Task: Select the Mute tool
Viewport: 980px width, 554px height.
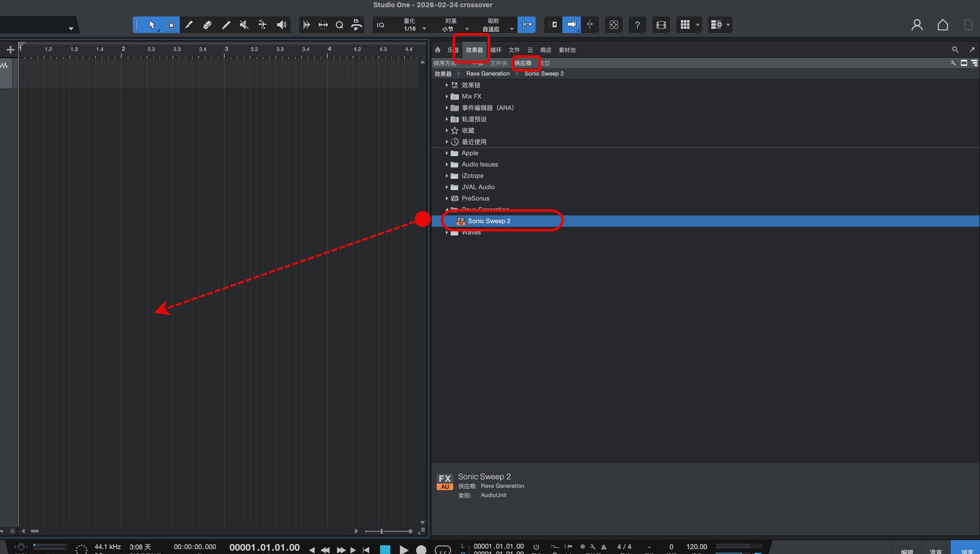Action: (244, 25)
